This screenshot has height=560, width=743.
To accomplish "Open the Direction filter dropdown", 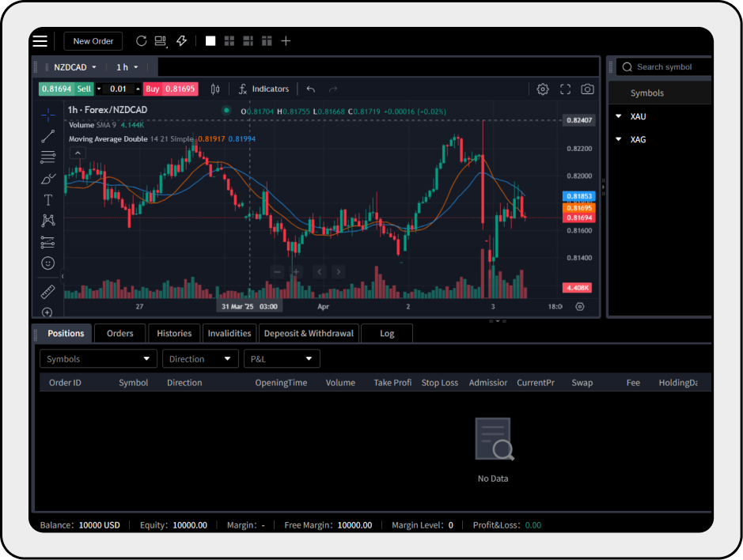I will tap(200, 359).
